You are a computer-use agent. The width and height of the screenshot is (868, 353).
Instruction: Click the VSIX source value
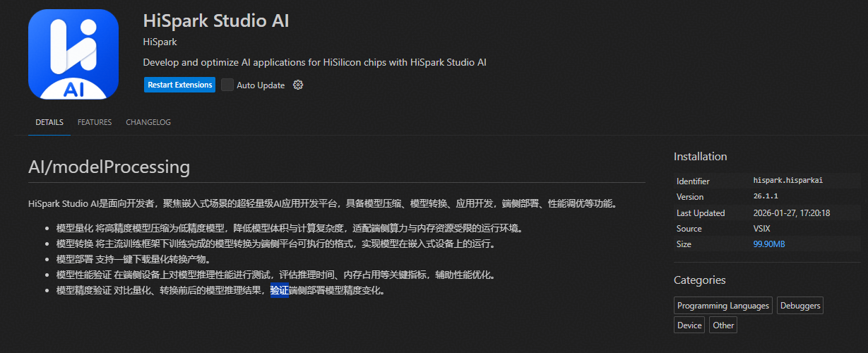763,229
